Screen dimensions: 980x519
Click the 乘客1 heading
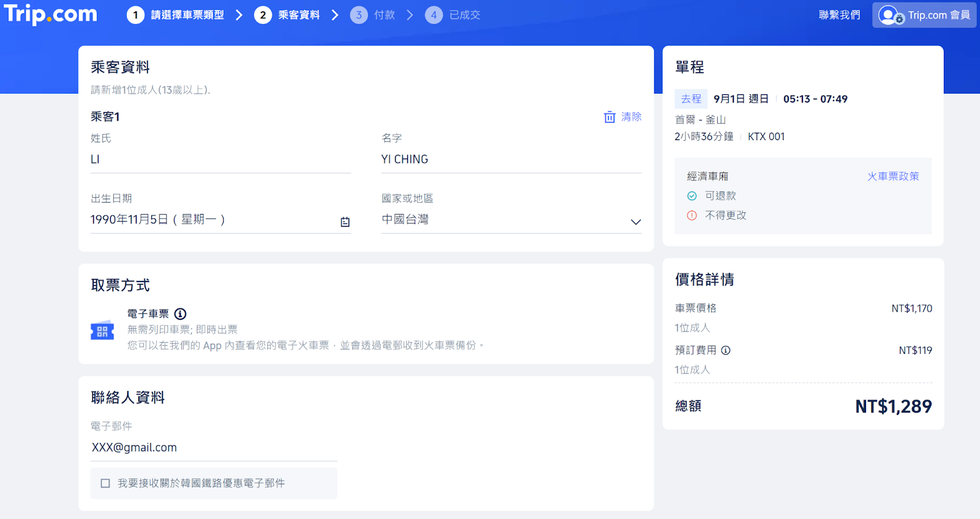(105, 116)
